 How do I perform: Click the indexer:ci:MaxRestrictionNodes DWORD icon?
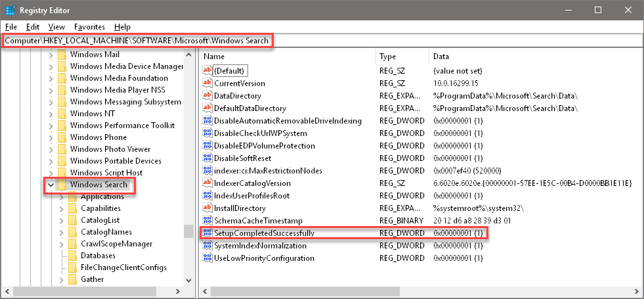click(x=207, y=171)
